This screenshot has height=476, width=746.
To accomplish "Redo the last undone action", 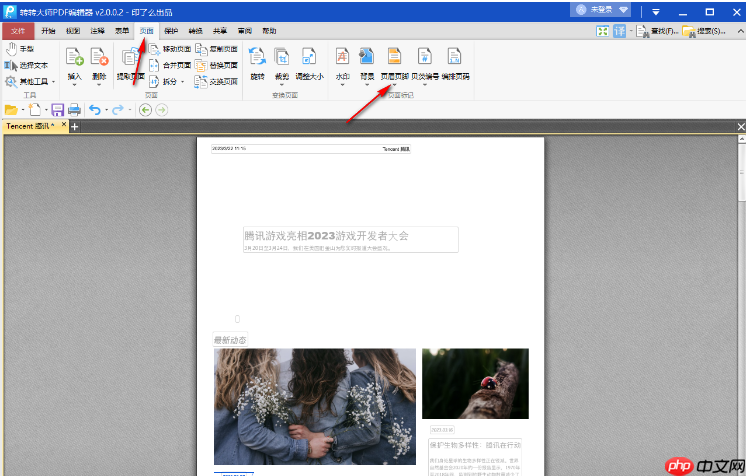I will tap(118, 110).
